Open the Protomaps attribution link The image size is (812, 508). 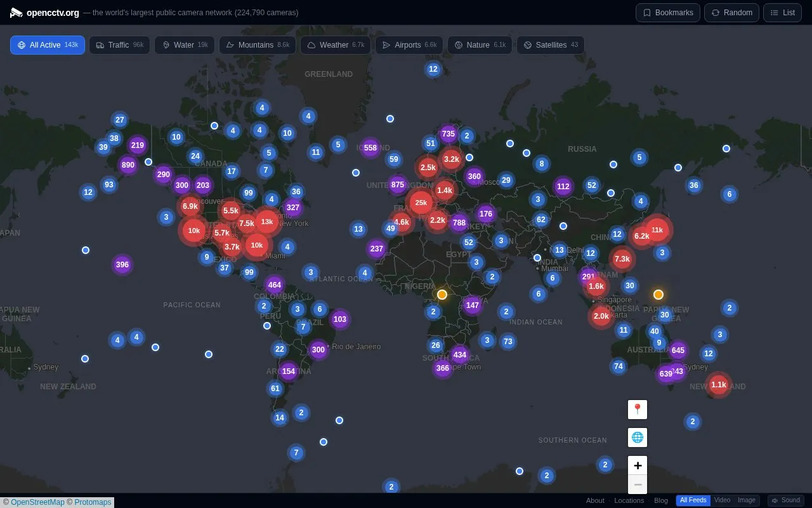(x=93, y=502)
